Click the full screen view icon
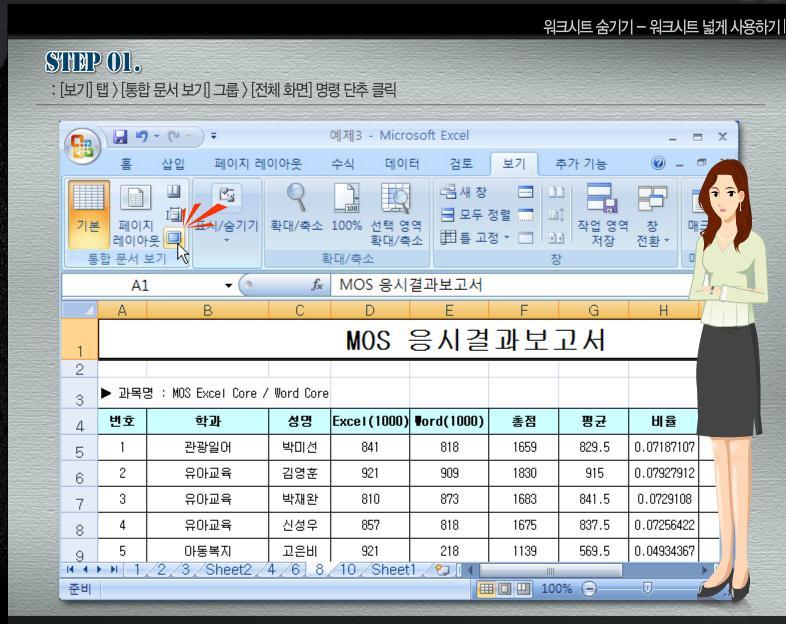Viewport: 786px width, 624px height. point(174,237)
